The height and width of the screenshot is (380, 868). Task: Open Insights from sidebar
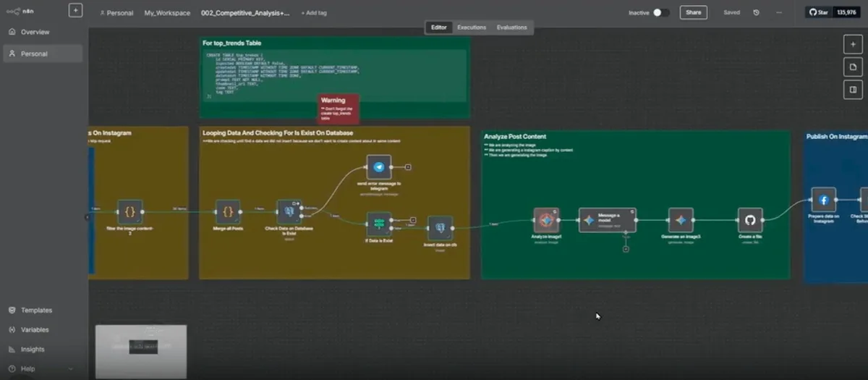click(x=41, y=349)
